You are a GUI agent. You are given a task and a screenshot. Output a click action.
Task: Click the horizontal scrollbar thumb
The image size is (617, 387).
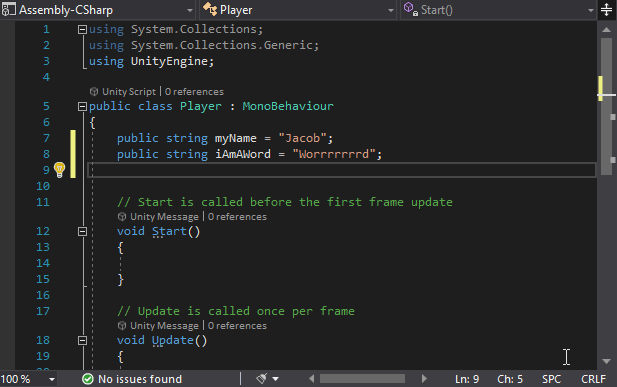(x=362, y=379)
